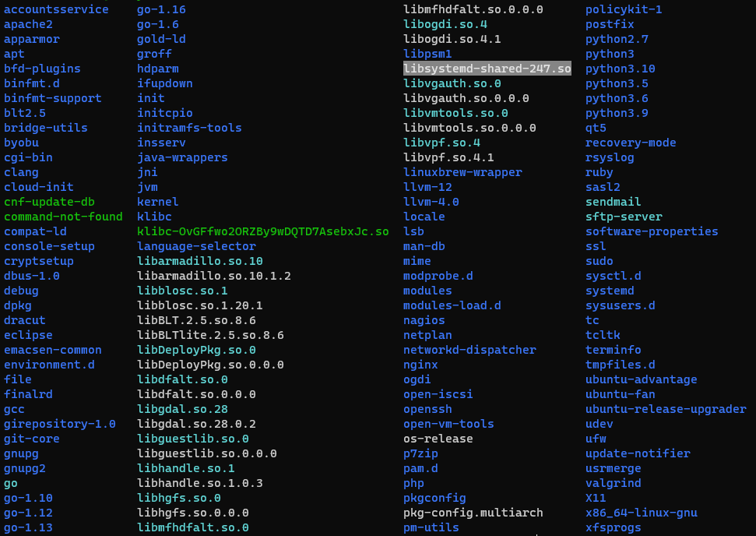Image resolution: width=756 pixels, height=536 pixels.
Task: Select the accountsservice directory name
Action: coord(56,9)
